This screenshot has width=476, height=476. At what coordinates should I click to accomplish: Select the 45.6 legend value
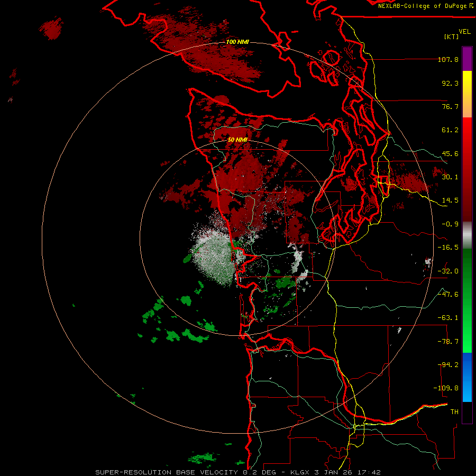coord(450,153)
